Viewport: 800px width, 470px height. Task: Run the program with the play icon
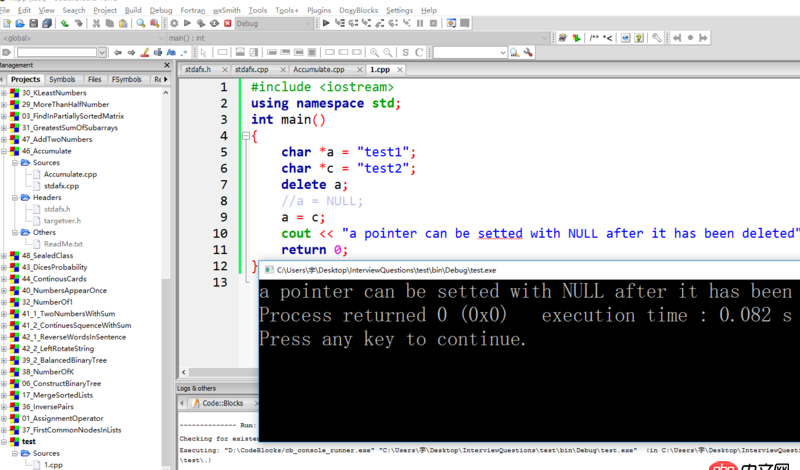187,23
